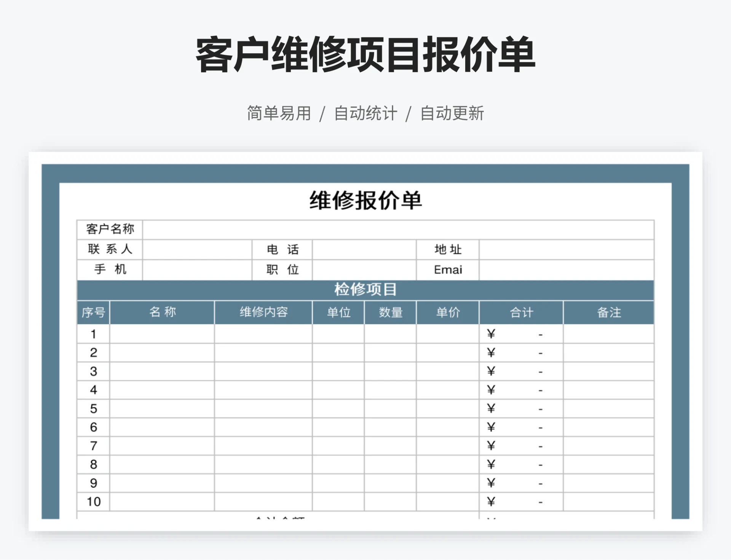Viewport: 731px width, 560px height.
Task: Click the empty cell beside 手机
Action: (197, 270)
